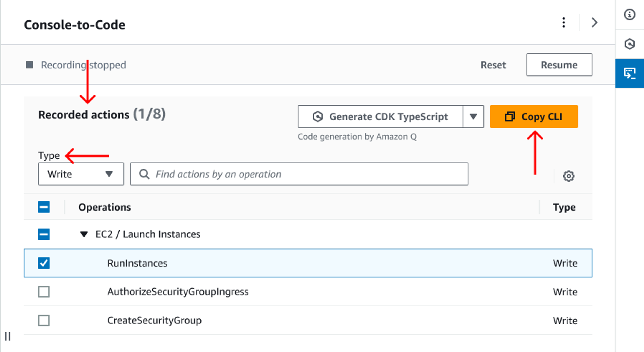Click Reset to clear recorded actions
The height and width of the screenshot is (352, 644).
(x=493, y=65)
